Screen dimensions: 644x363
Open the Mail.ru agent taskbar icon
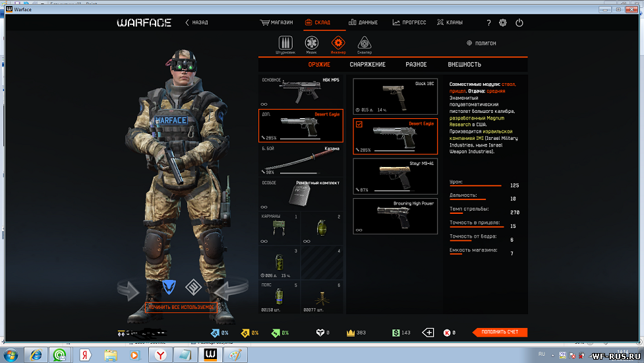[61, 355]
